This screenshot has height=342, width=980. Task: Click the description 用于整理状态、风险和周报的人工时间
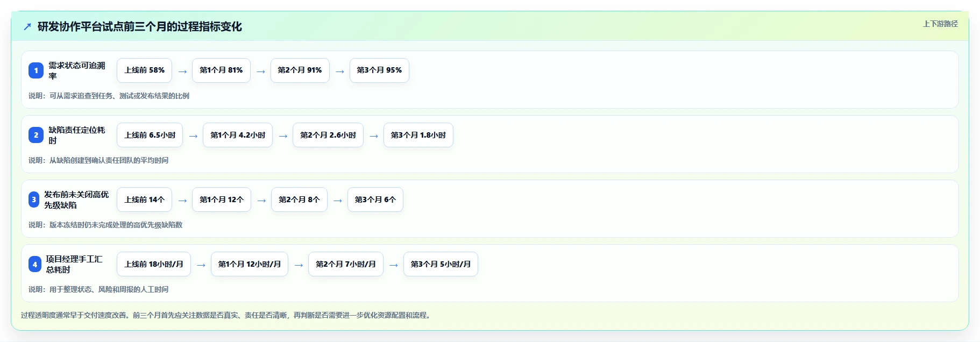point(109,289)
